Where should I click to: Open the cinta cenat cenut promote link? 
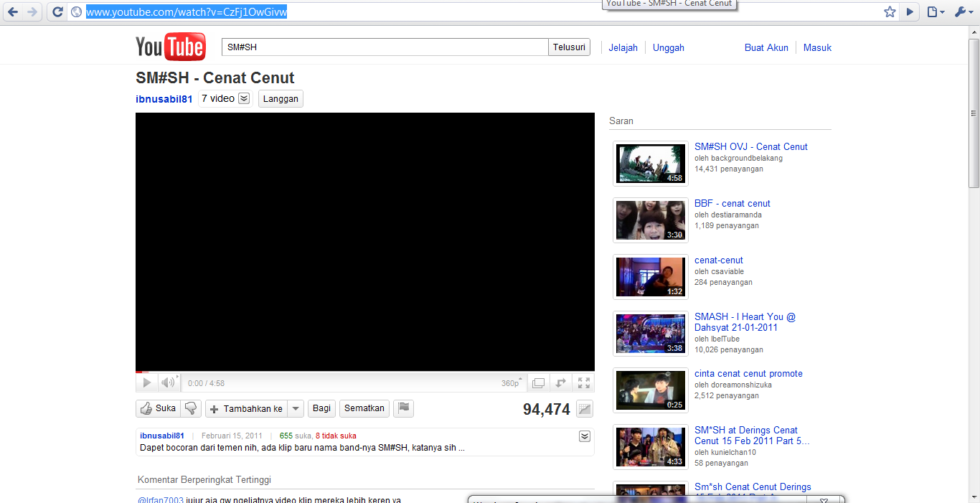click(748, 373)
